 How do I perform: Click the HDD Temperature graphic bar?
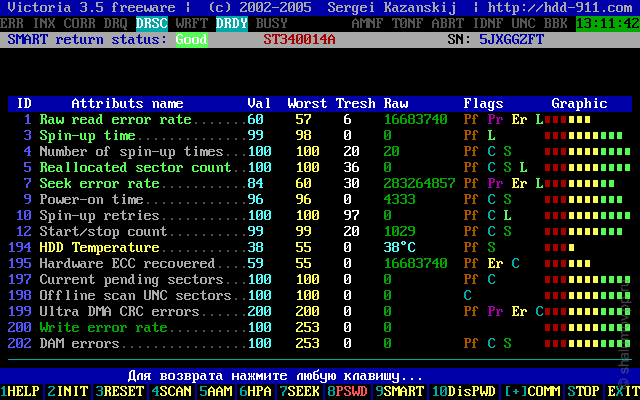coord(560,247)
